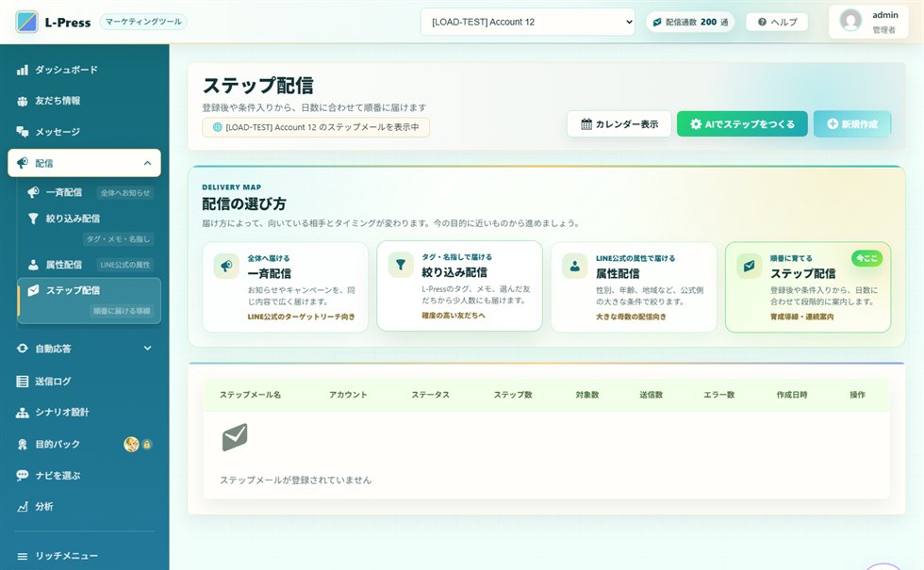Click the admin user avatar
Image resolution: width=924 pixels, height=570 pixels.
[x=850, y=21]
